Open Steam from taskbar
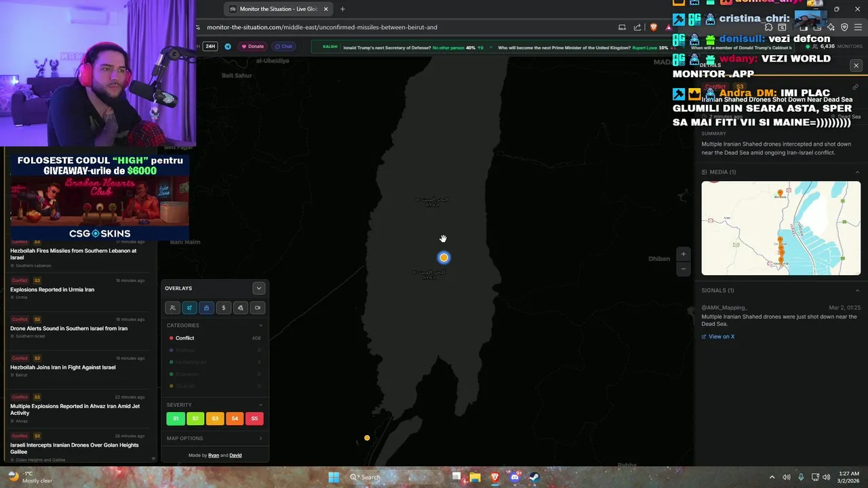This screenshot has height=488, width=868. coord(534,477)
